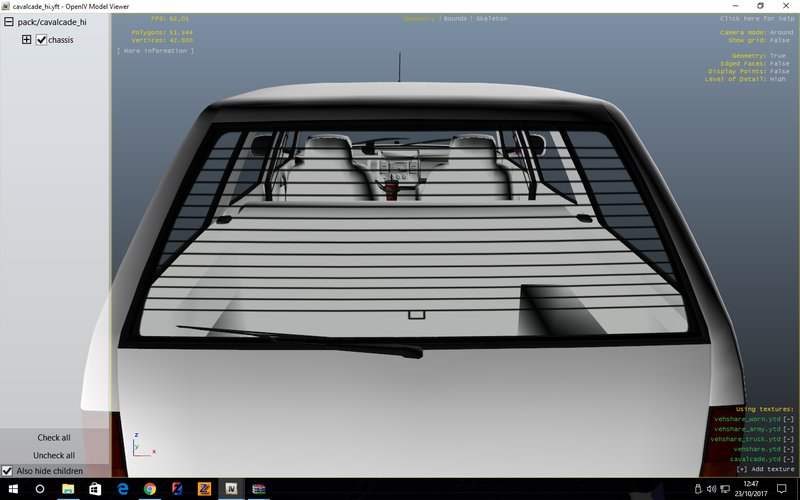Expand the chassis tree node

(x=27, y=40)
